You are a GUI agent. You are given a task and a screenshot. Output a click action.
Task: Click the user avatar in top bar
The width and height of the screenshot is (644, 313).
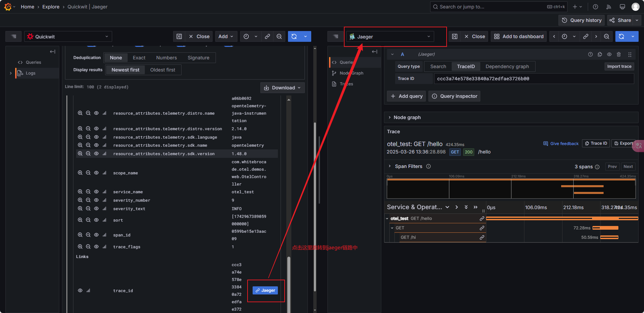pos(636,7)
